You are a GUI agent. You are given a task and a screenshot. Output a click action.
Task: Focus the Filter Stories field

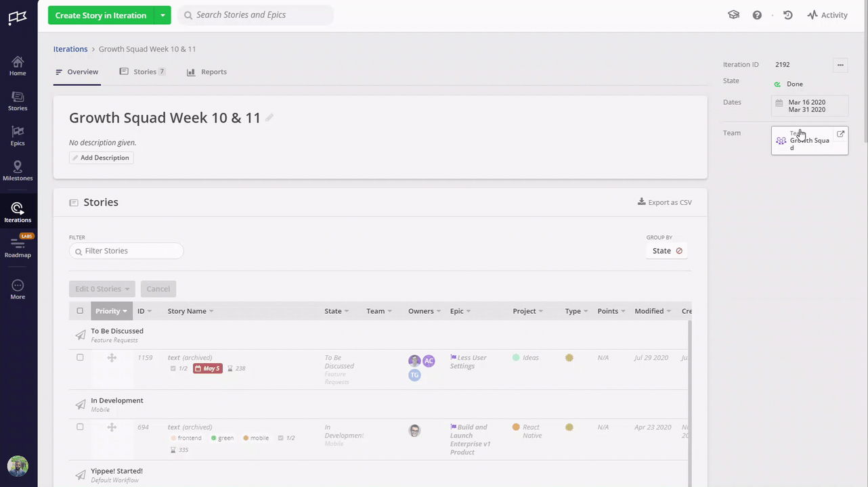coord(126,251)
